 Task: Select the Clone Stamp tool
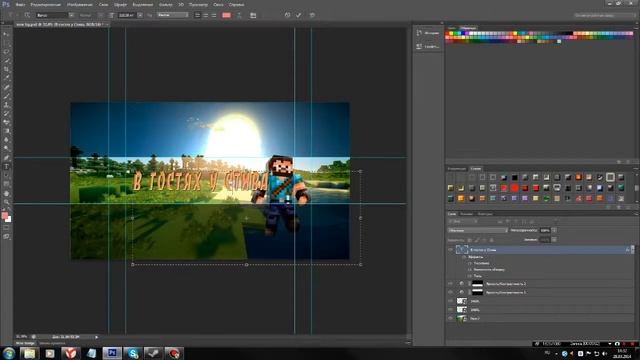(x=6, y=105)
